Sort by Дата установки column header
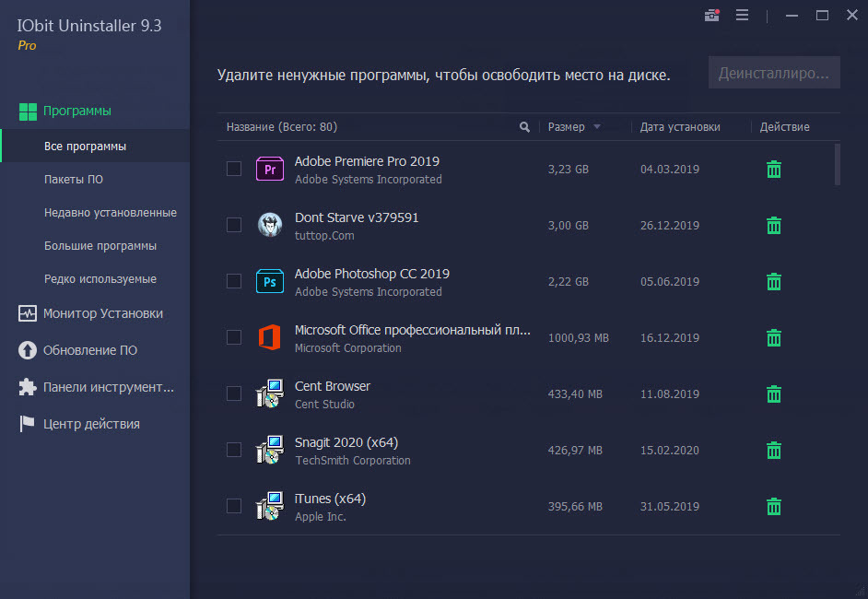The width and height of the screenshot is (868, 599). coord(680,127)
